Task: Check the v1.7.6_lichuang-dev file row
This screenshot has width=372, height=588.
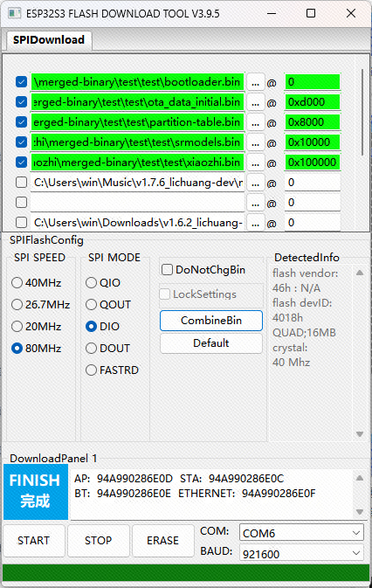Action: pos(21,183)
